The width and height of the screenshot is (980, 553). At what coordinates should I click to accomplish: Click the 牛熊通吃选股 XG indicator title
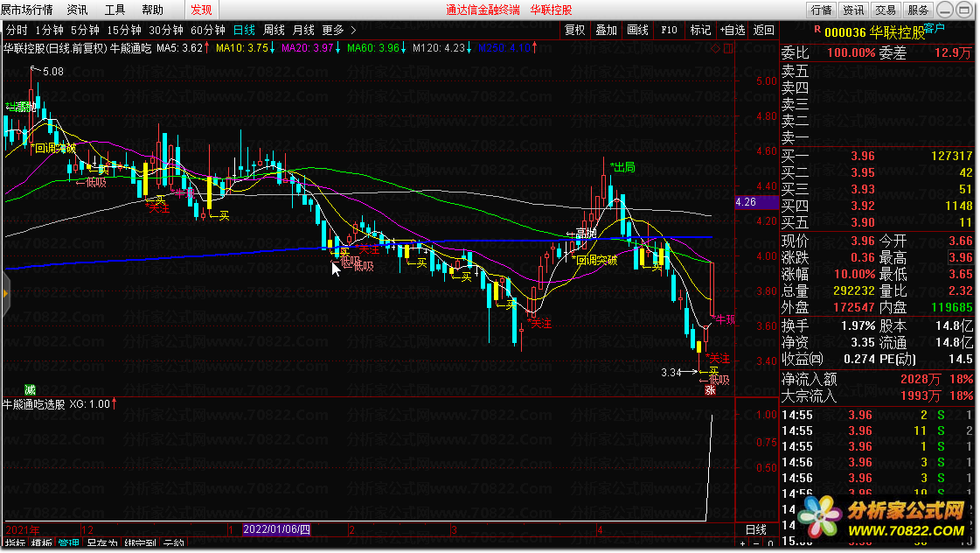(x=59, y=404)
